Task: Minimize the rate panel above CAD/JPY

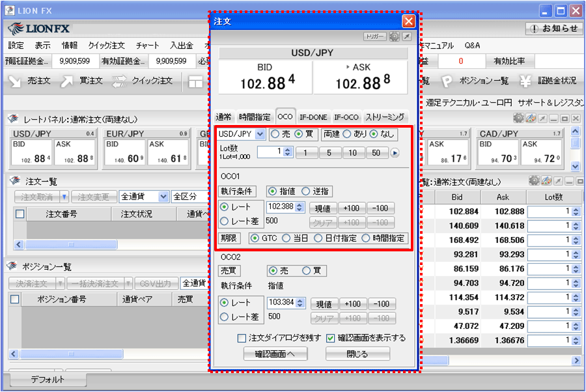Action: pyautogui.click(x=553, y=119)
